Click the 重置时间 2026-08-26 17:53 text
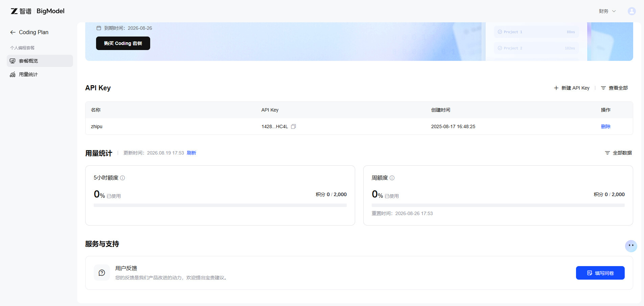Viewport: 644px width, 306px height. [x=402, y=213]
